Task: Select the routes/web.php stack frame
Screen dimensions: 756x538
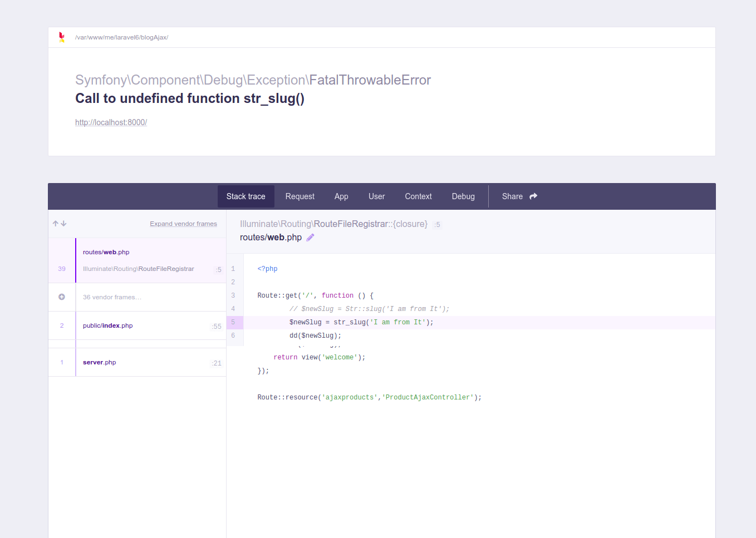Action: (139, 260)
